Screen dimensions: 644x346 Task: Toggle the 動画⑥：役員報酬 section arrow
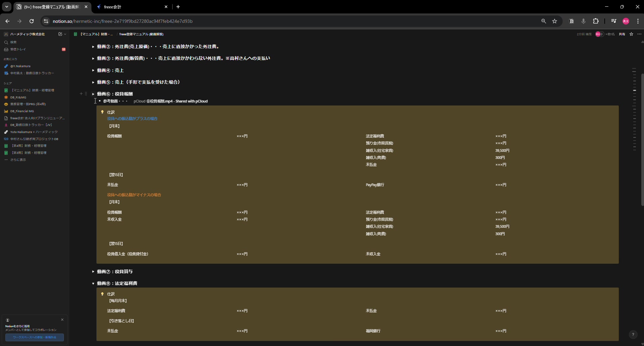[93, 94]
